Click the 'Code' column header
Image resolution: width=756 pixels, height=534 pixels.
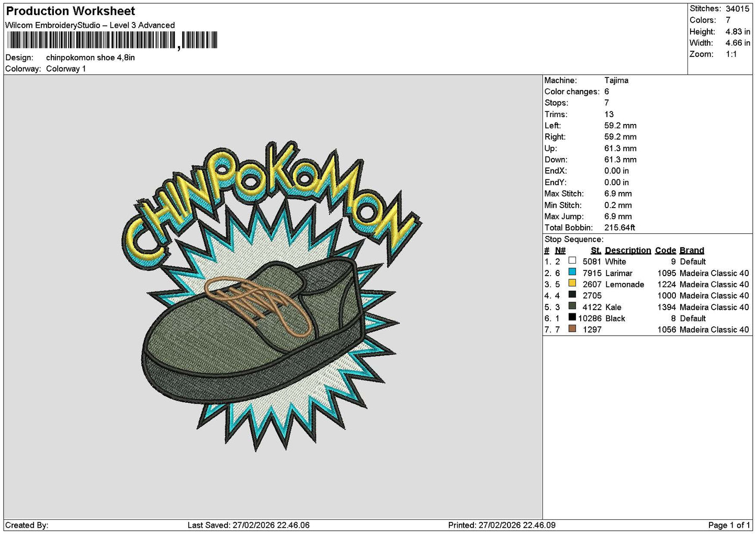665,251
